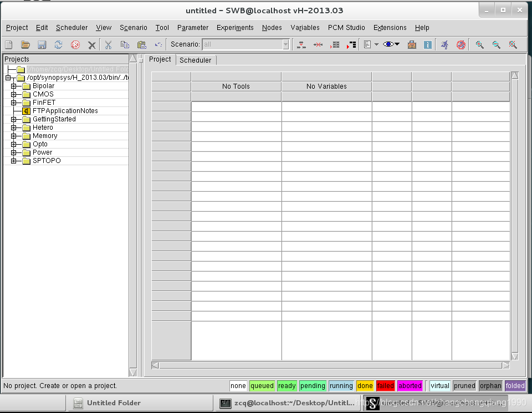Click the first red node-tree icon after Scenario
Image resolution: width=532 pixels, height=413 pixels.
301,44
